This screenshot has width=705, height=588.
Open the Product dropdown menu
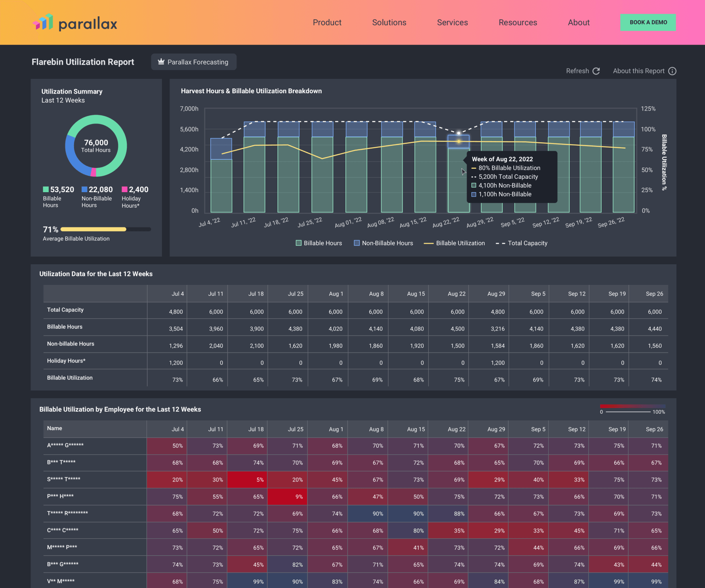[x=327, y=23]
